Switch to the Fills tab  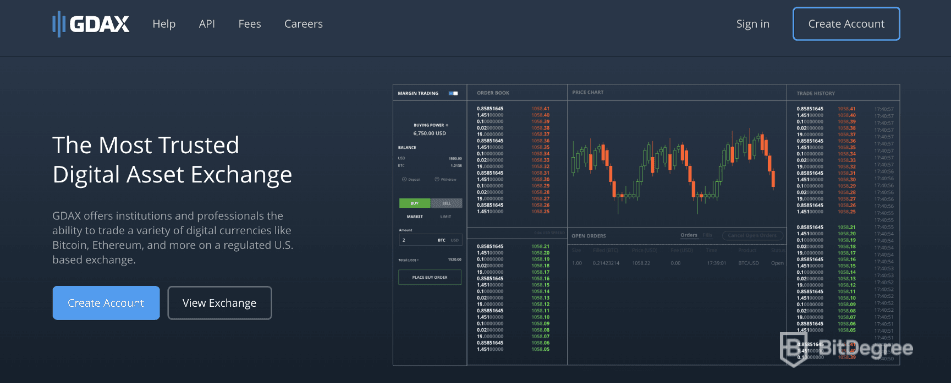707,236
